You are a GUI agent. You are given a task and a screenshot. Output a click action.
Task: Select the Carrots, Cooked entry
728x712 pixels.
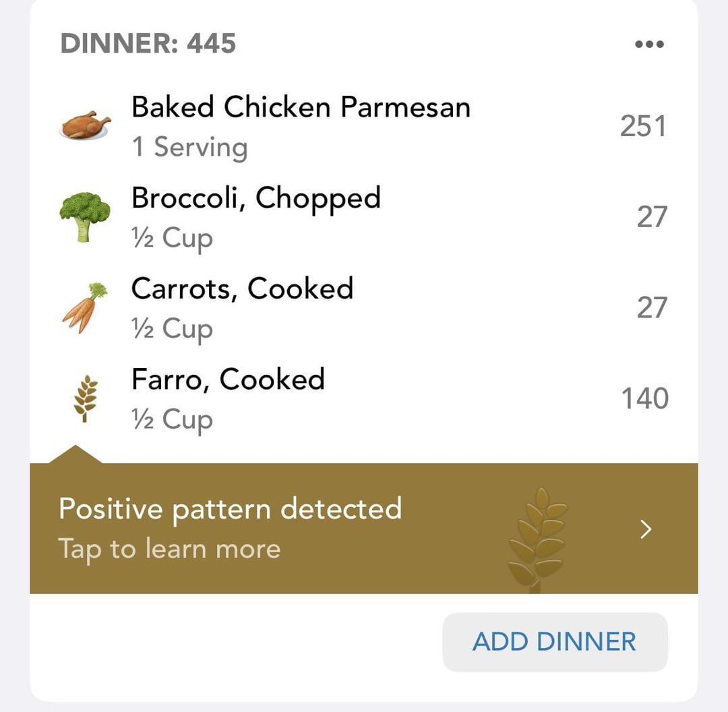[363, 307]
